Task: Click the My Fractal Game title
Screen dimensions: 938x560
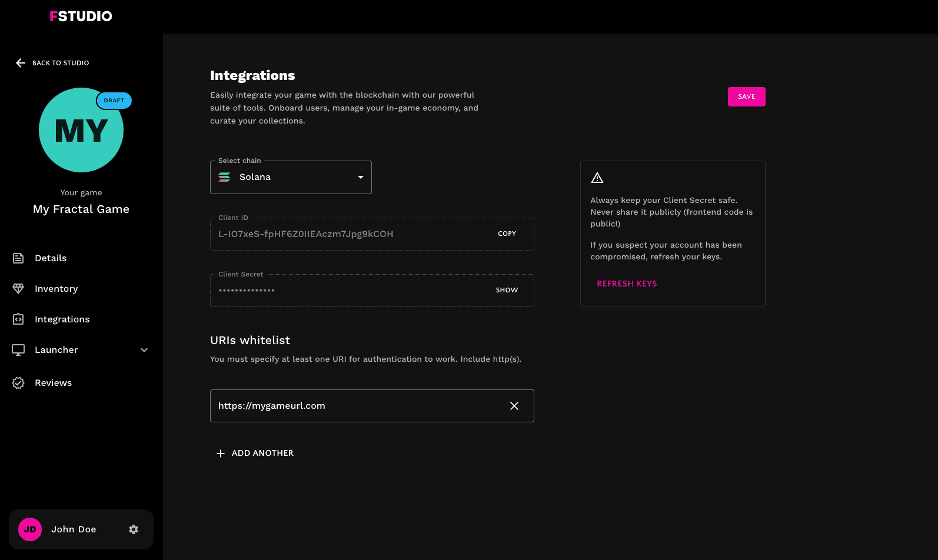Action: click(x=81, y=209)
